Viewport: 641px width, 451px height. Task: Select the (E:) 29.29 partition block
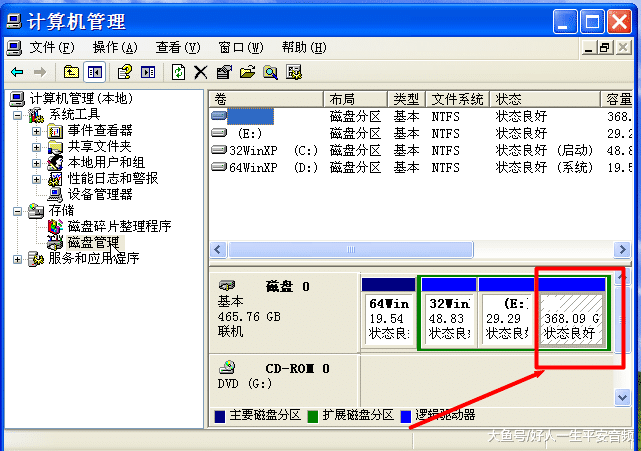point(507,313)
